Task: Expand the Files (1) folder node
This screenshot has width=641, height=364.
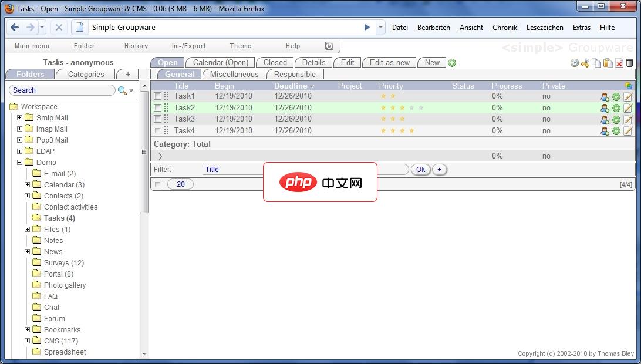Action: [26, 229]
